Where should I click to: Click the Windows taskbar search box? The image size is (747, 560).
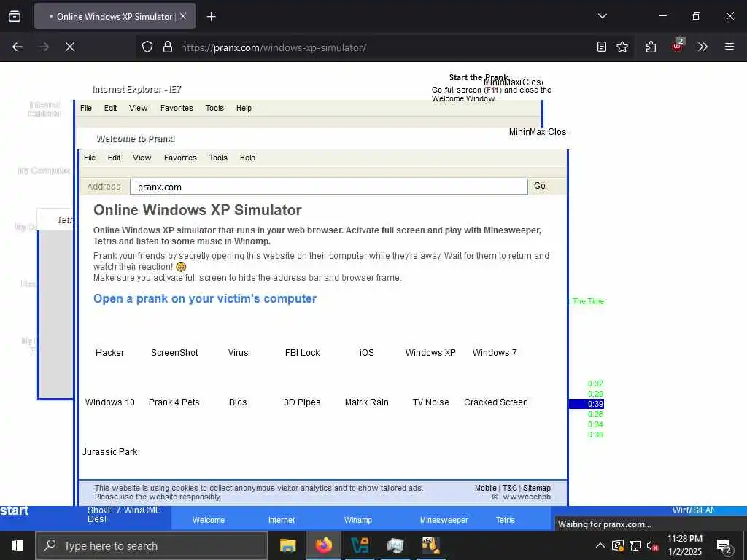tap(152, 545)
